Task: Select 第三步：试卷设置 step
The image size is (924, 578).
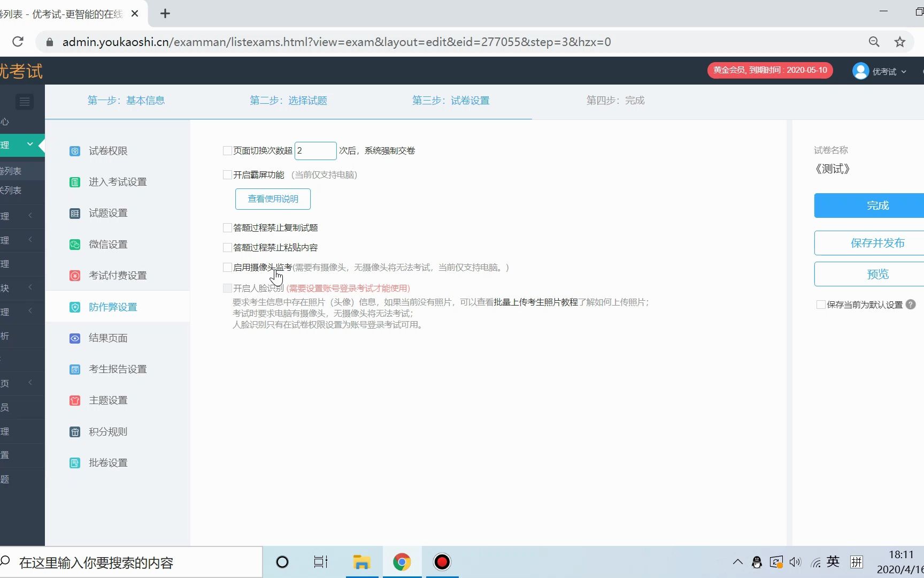Action: click(x=451, y=101)
